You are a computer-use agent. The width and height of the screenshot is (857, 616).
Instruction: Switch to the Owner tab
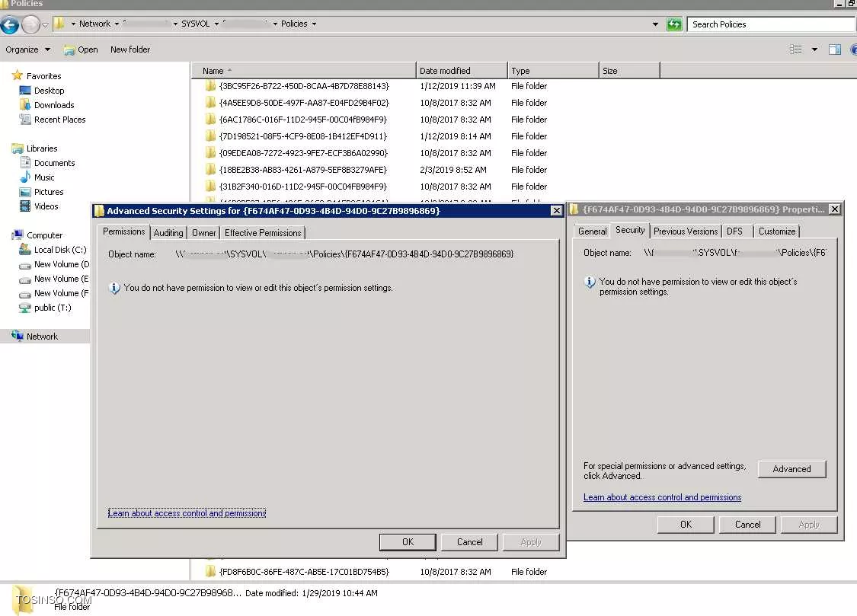[204, 233]
